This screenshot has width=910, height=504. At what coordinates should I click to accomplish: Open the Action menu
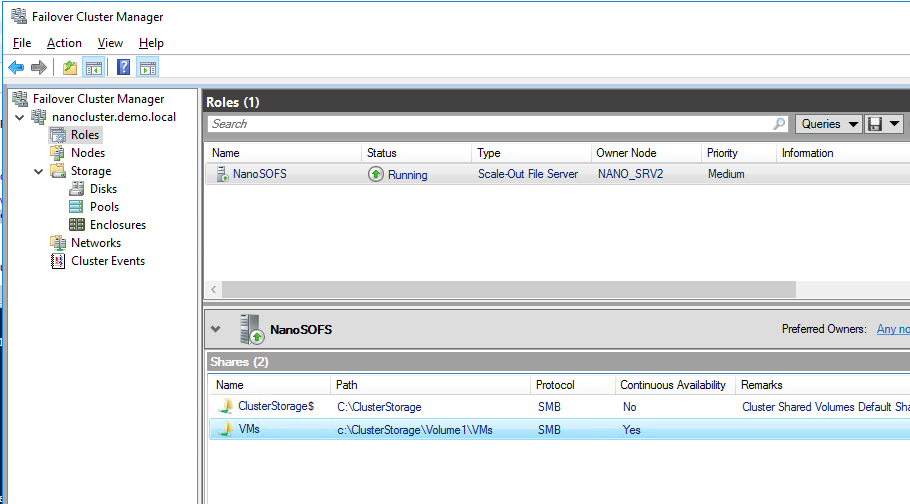coord(64,43)
